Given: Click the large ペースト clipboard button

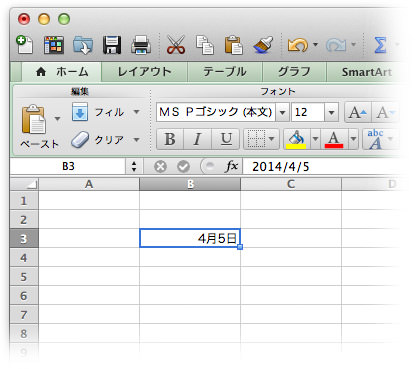Looking at the screenshot, I should click(33, 119).
